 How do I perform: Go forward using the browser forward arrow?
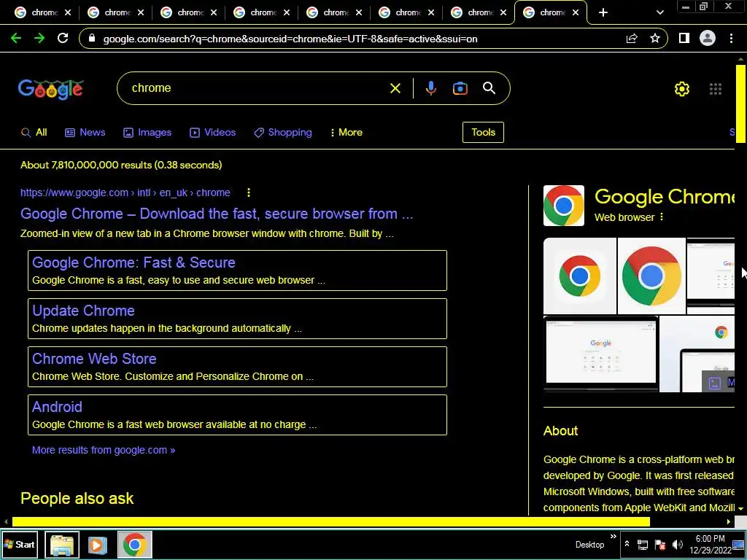39,39
